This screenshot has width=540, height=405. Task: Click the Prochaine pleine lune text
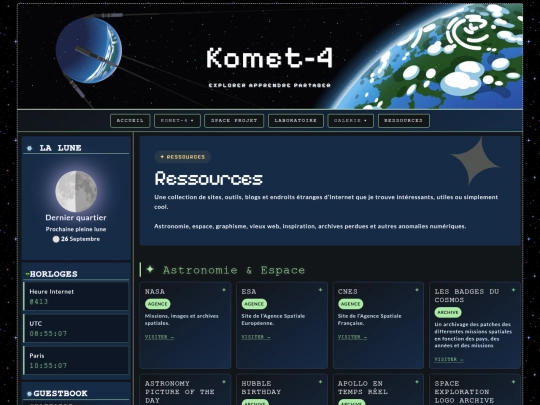[x=76, y=229]
